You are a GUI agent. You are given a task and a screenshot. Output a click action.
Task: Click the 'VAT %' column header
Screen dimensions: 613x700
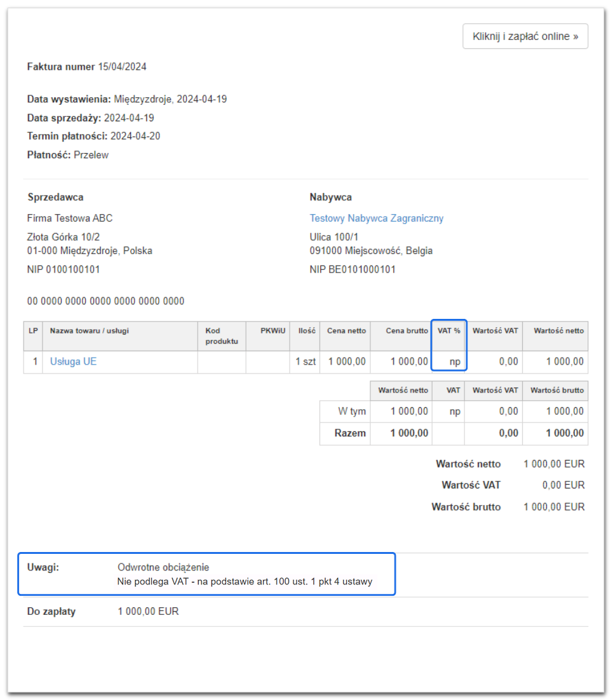[x=448, y=331]
